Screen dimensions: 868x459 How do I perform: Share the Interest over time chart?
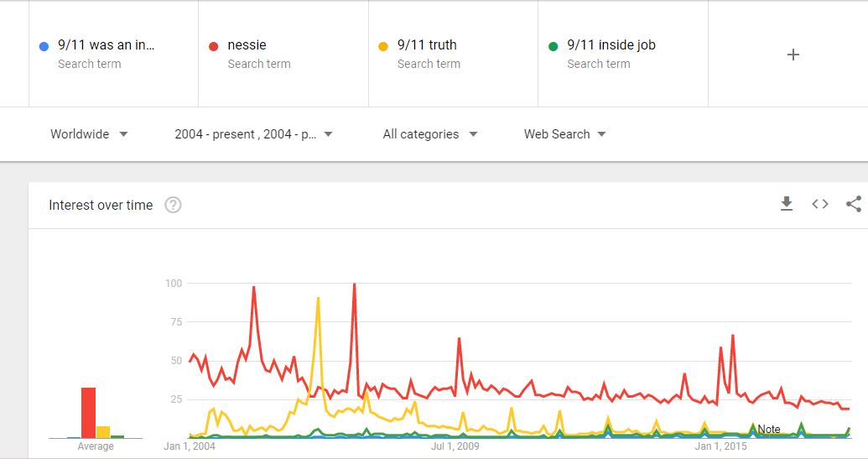coord(854,204)
